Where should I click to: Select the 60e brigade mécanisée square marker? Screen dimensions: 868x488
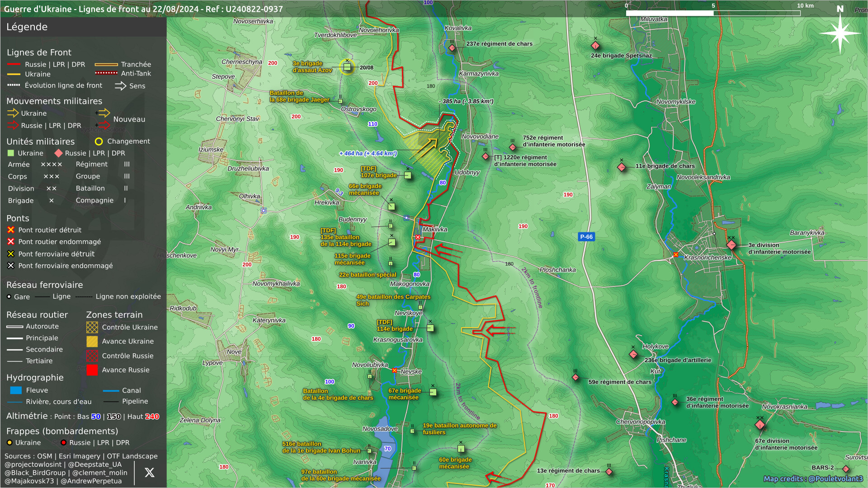(x=461, y=449)
